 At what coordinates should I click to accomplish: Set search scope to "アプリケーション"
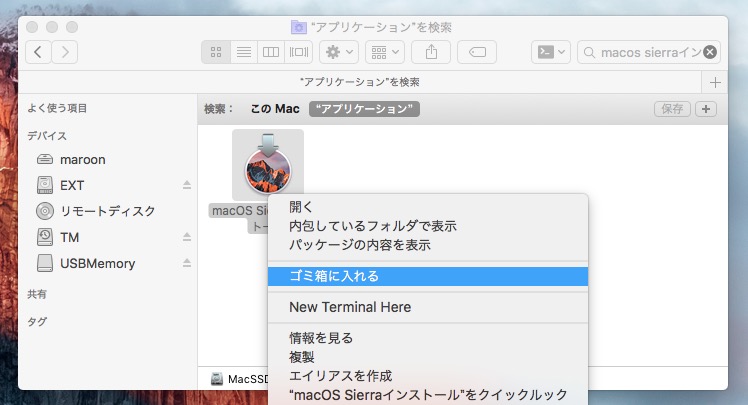[x=364, y=108]
